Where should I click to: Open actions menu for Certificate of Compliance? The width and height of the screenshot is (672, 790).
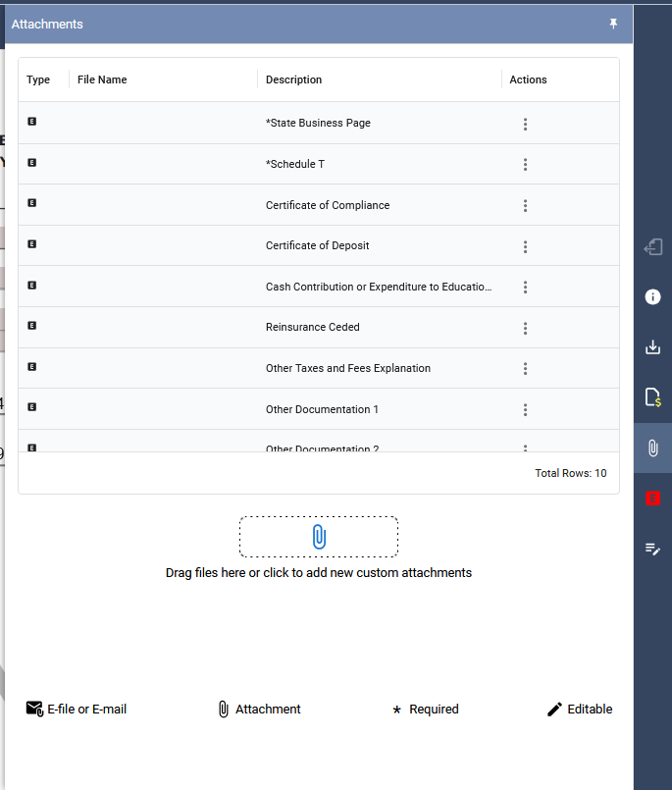[x=525, y=205]
